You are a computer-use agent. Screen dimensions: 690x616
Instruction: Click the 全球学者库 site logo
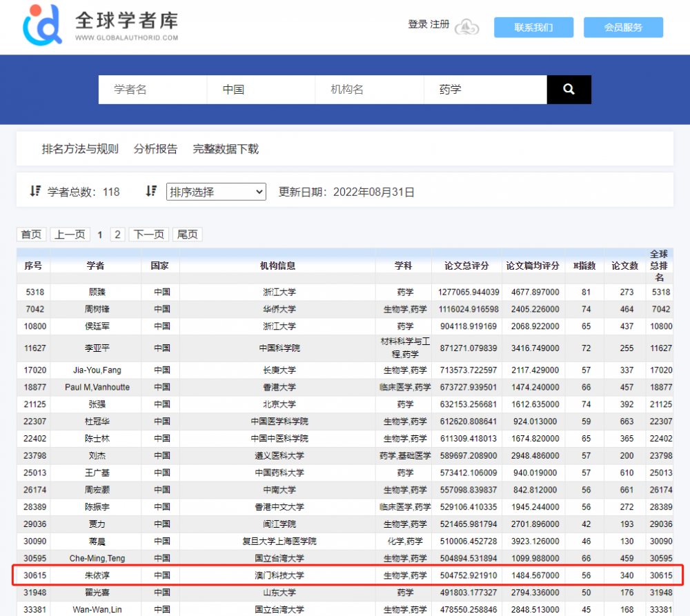click(x=101, y=25)
